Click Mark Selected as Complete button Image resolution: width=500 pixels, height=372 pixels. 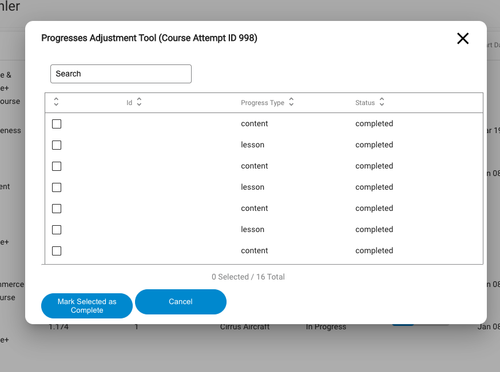(x=87, y=306)
